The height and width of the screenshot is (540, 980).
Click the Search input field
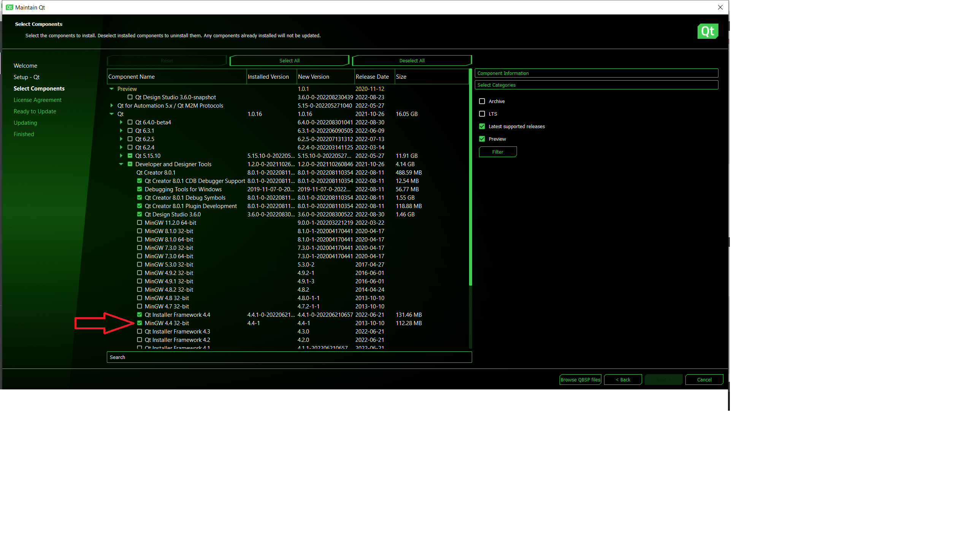(289, 357)
